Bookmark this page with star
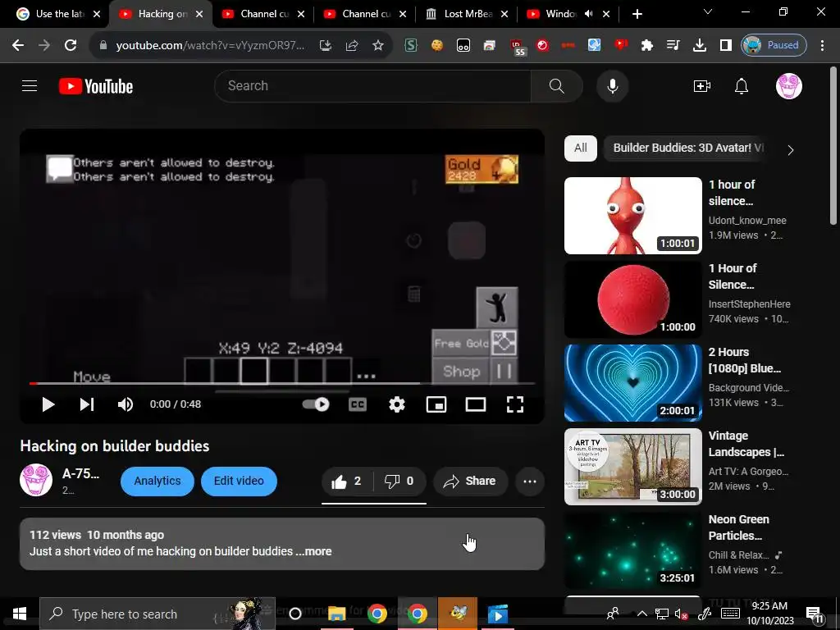Screen dimensions: 840x630 pyautogui.click(x=377, y=45)
